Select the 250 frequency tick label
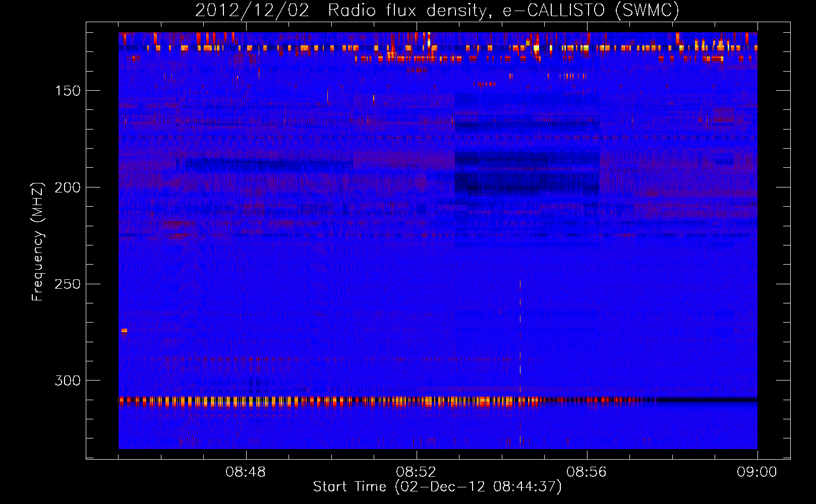The width and height of the screenshot is (816, 504). point(68,284)
